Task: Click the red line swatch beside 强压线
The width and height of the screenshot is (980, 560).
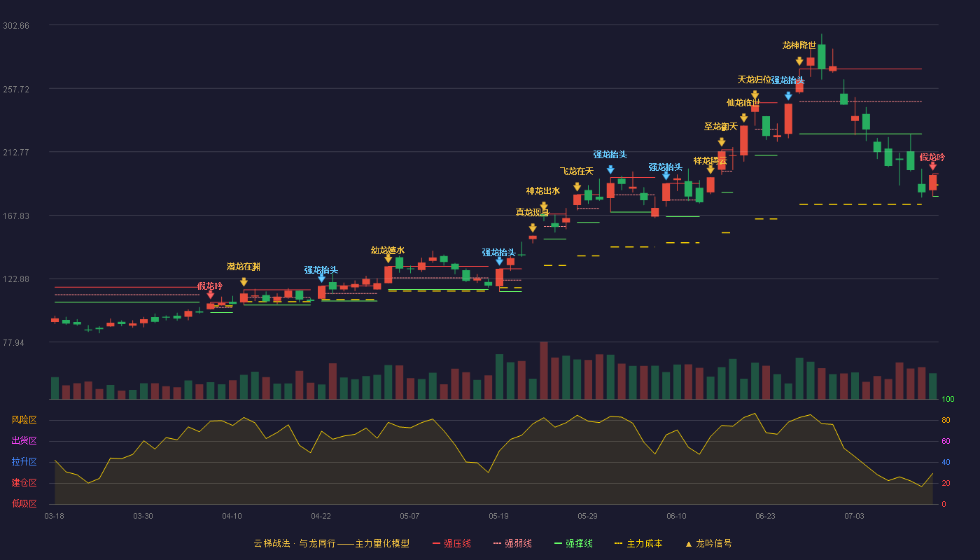Action: (436, 543)
